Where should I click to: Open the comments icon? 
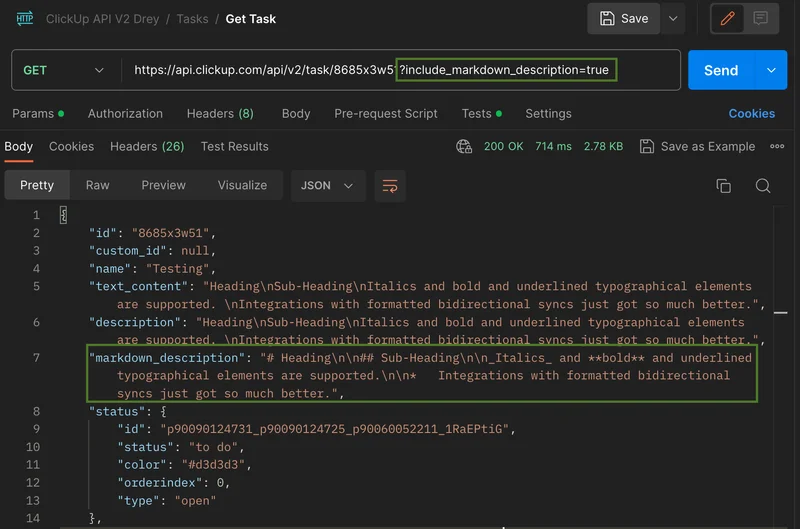760,19
